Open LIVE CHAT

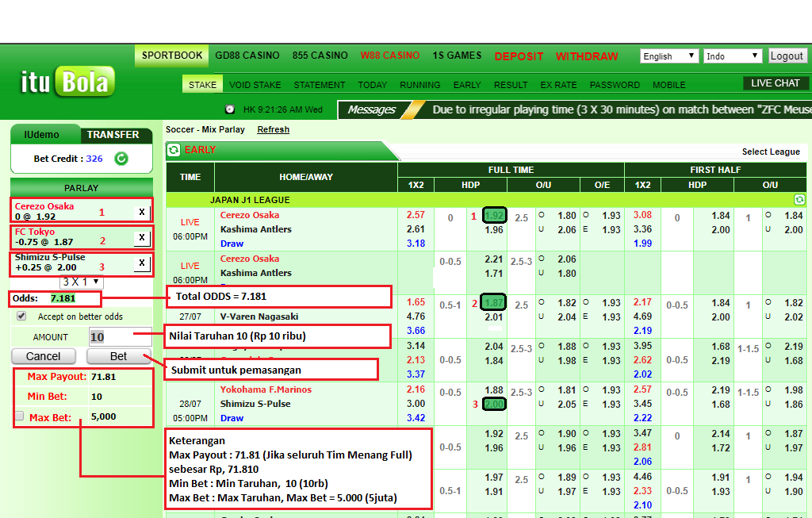(775, 83)
